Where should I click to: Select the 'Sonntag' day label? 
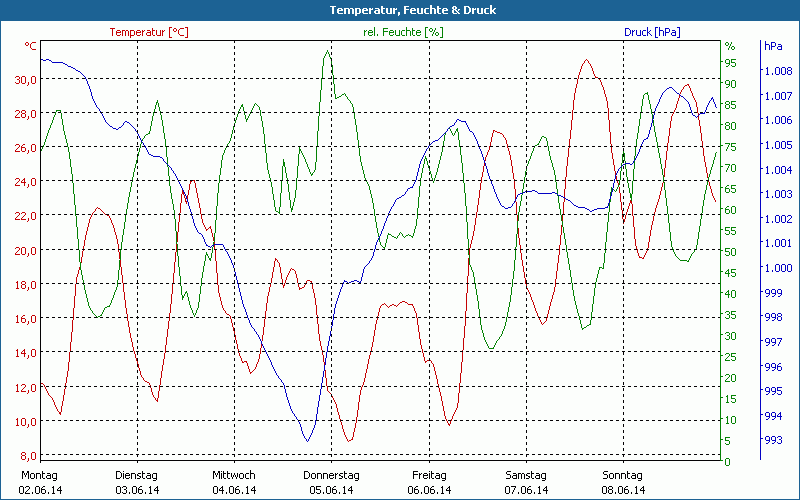coord(622,475)
